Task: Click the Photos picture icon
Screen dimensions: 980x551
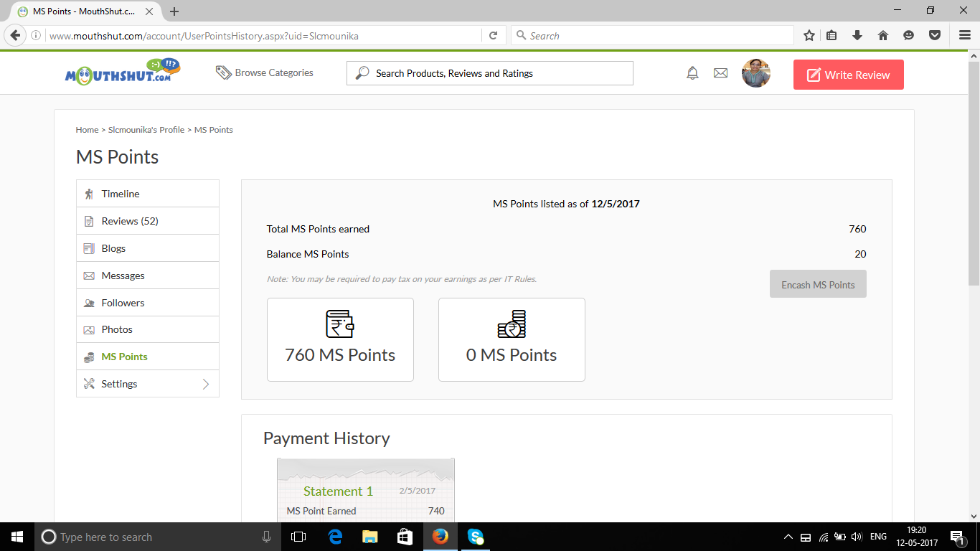Action: click(89, 330)
